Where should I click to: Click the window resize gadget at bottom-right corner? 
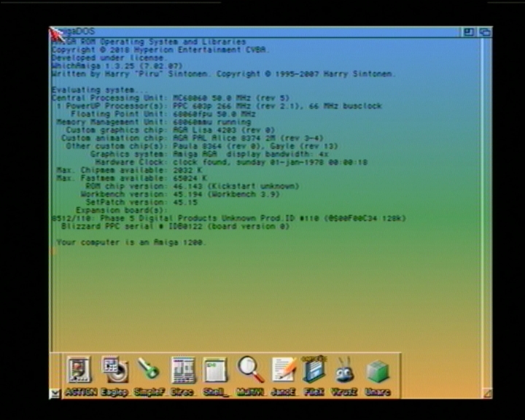tap(486, 393)
